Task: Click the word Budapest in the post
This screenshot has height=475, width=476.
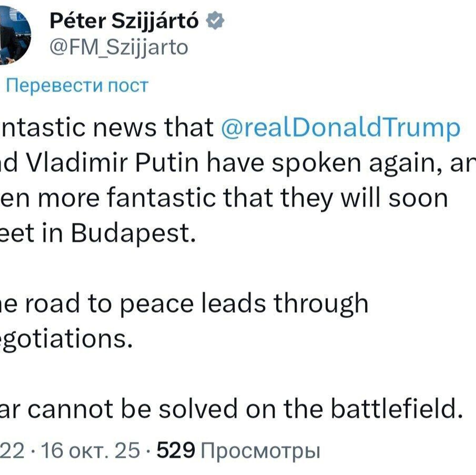Action: pos(132,234)
